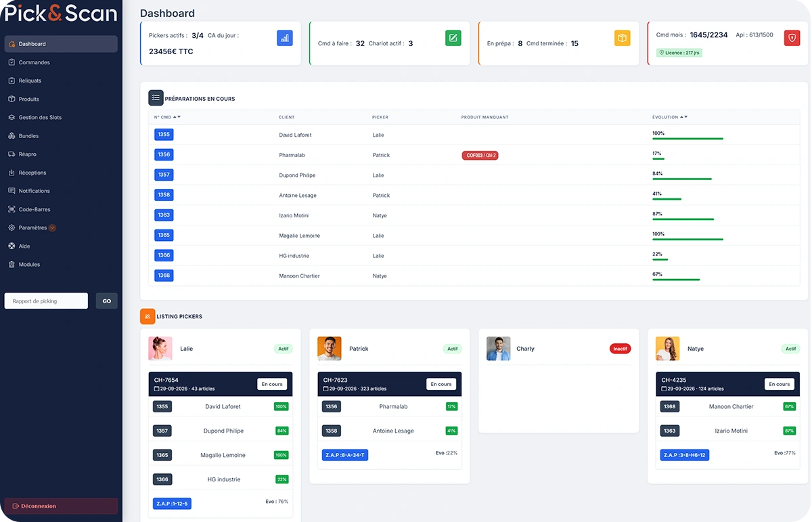Viewport: 812px width, 522px height.
Task: Click the red shield icon in the Cmd mois card
Action: (x=792, y=38)
